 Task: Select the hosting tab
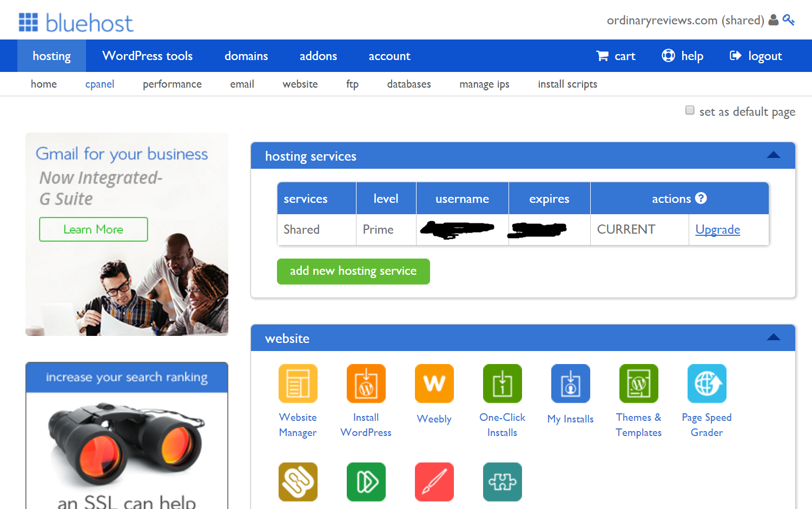[51, 56]
